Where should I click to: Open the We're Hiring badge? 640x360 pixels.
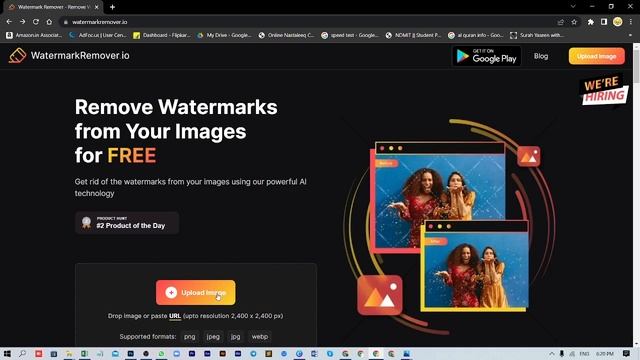604,89
